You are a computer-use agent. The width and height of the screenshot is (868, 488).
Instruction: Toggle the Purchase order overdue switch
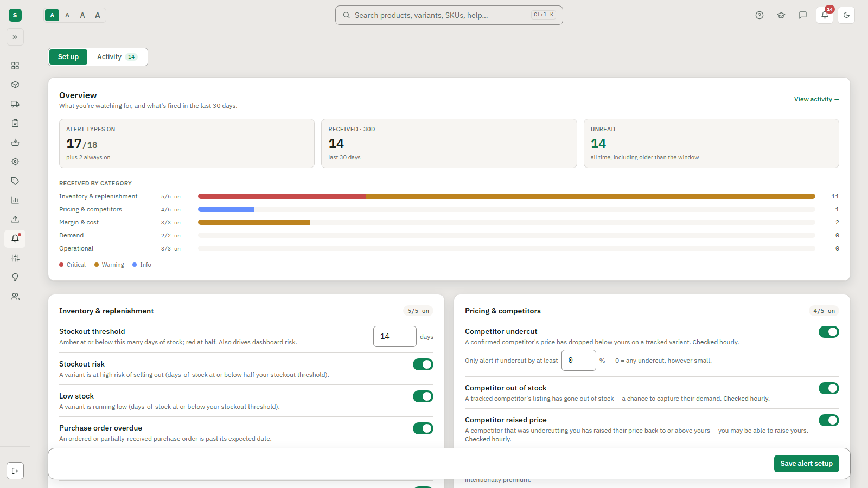pyautogui.click(x=423, y=428)
